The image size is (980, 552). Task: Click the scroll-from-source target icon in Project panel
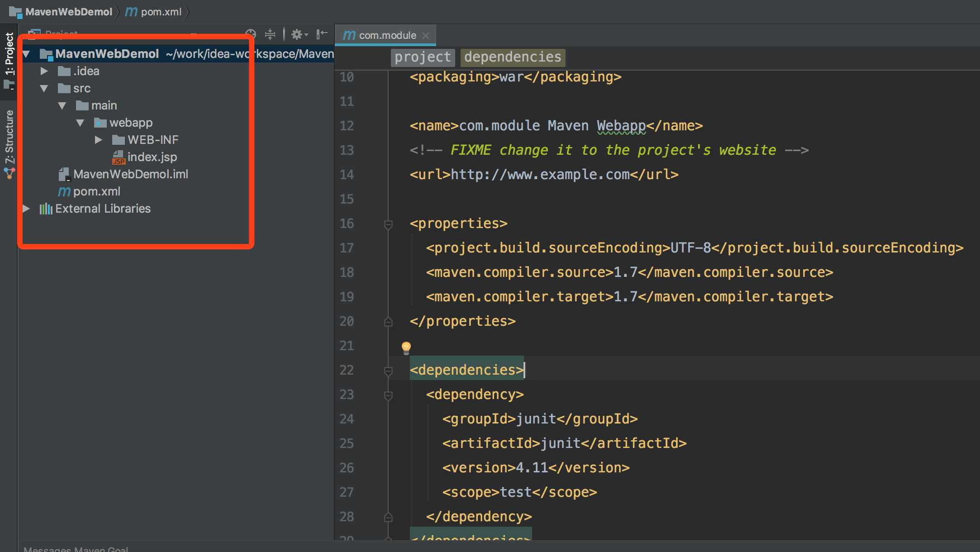pos(251,34)
